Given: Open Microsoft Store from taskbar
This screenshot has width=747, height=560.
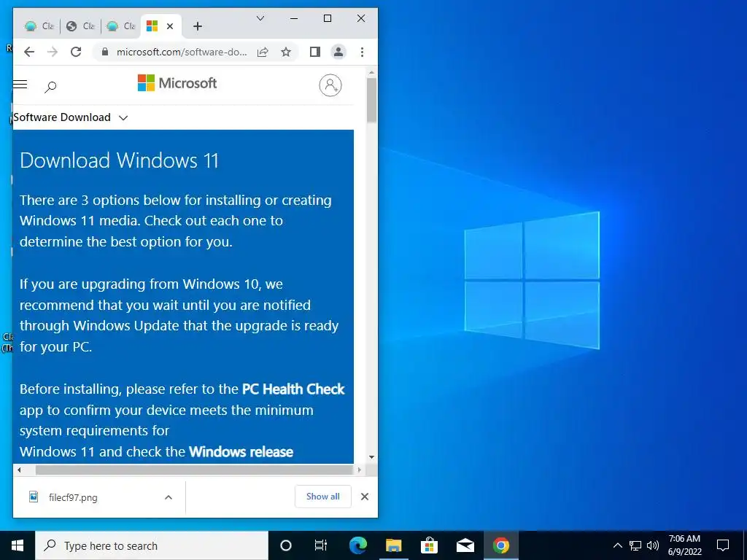Looking at the screenshot, I should 429,545.
